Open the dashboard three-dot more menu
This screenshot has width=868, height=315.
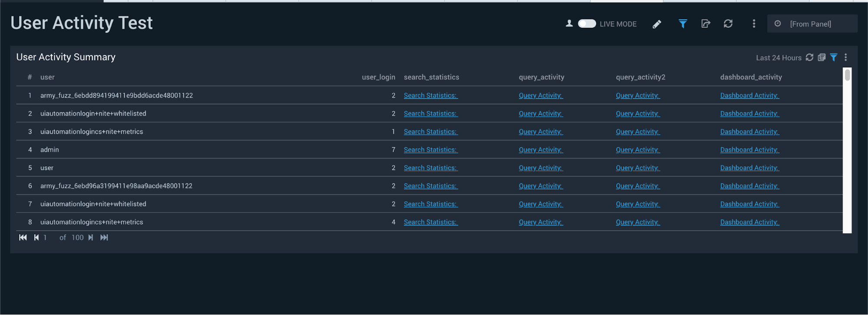pyautogui.click(x=754, y=24)
